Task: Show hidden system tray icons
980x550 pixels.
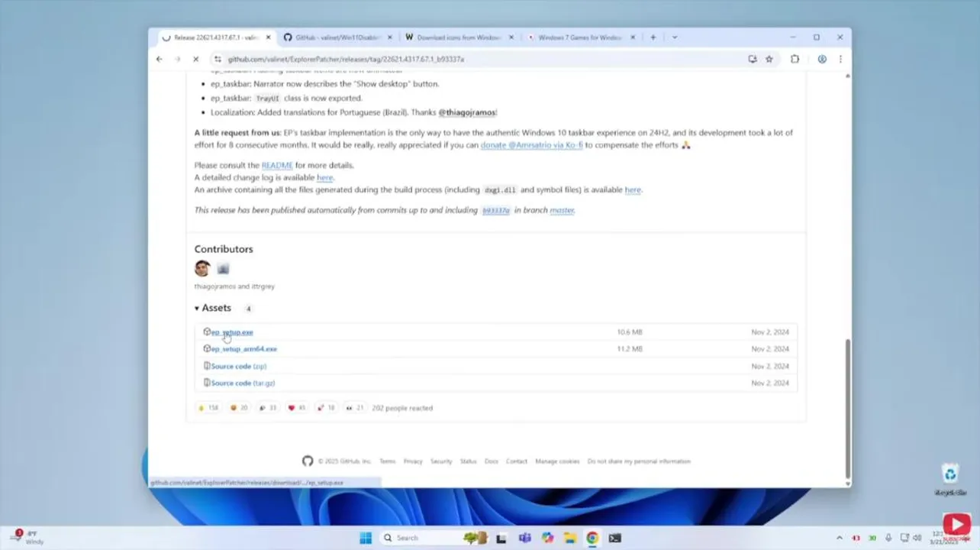Action: (840, 538)
